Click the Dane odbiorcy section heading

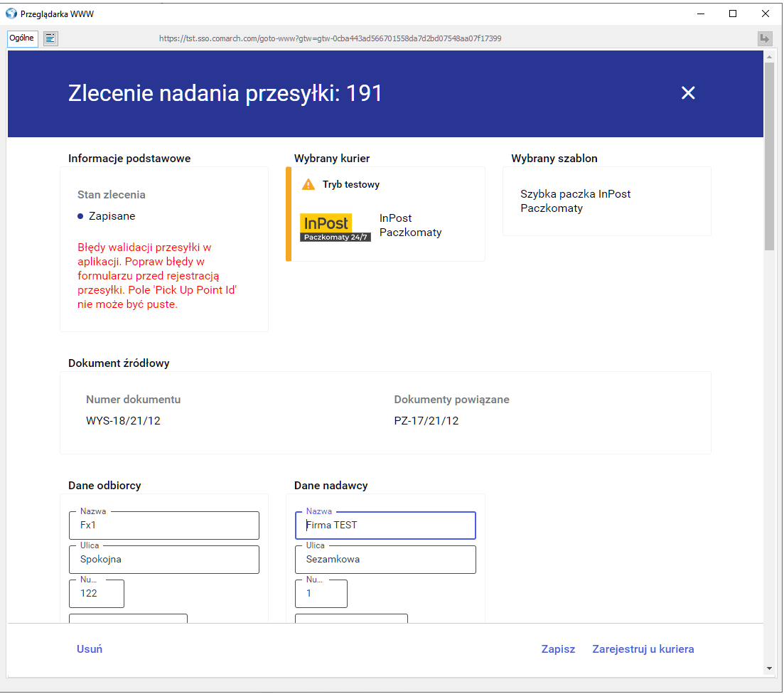click(104, 486)
